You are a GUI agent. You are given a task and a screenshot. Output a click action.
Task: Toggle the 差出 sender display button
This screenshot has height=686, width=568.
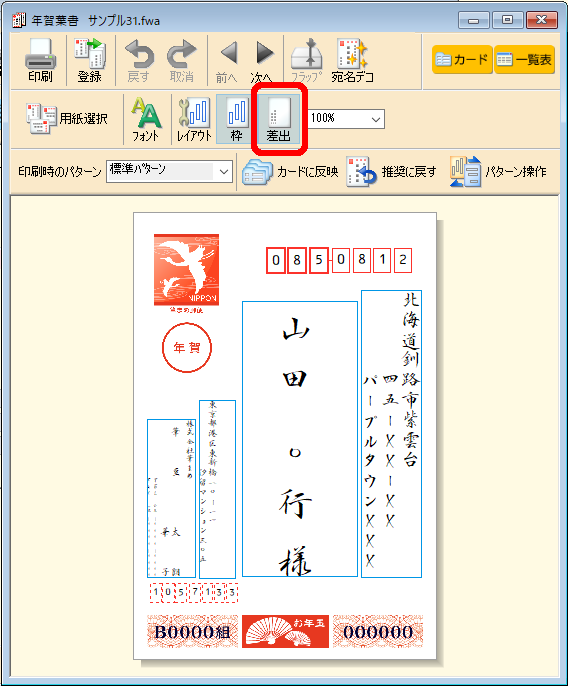279,119
